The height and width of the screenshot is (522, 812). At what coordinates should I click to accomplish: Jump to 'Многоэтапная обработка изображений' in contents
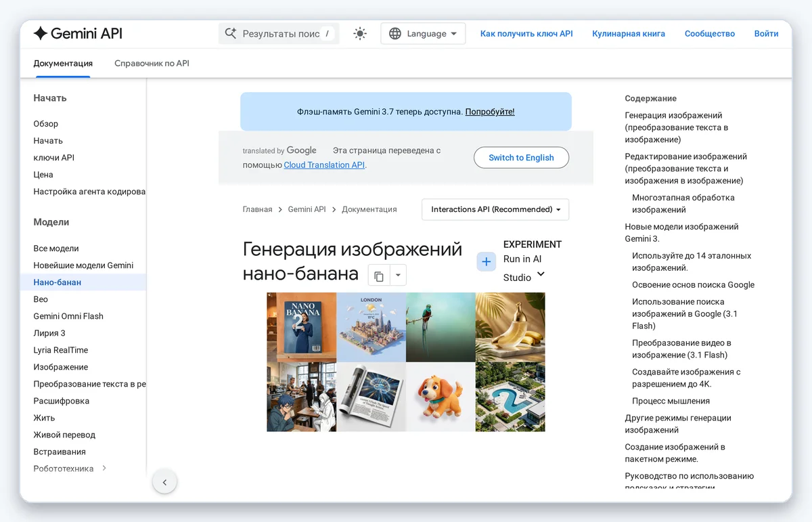(x=683, y=204)
